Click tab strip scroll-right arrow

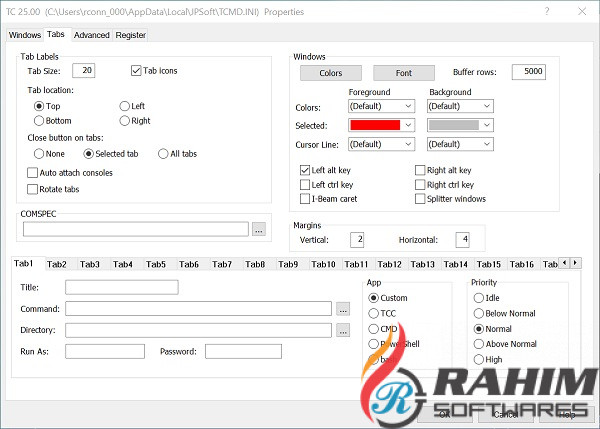tap(576, 263)
